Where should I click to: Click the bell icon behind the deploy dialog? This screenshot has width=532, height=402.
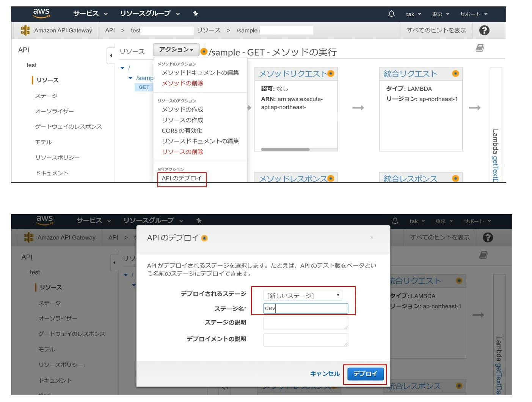(395, 221)
